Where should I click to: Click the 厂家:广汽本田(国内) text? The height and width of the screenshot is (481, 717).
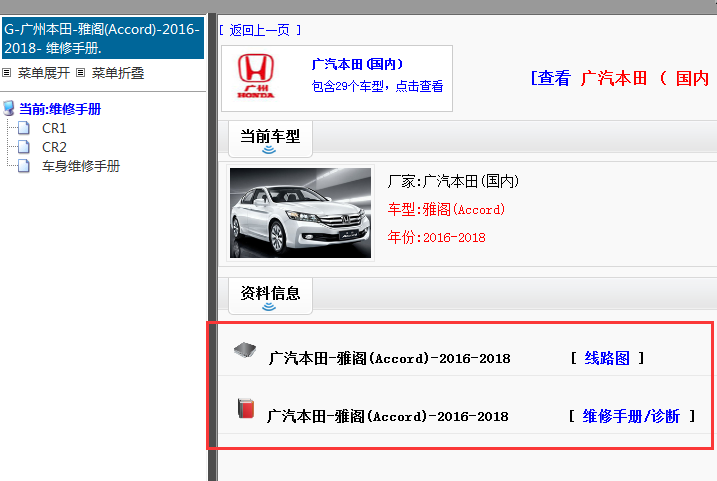[453, 182]
